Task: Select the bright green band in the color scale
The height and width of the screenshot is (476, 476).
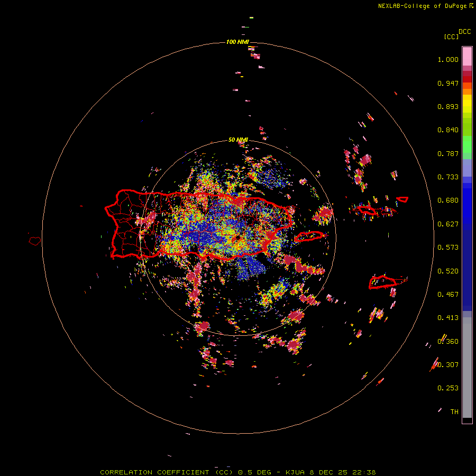Action: 467,144
